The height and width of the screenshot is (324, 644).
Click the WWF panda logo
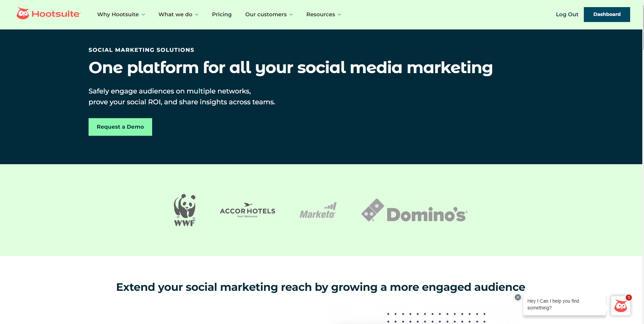[185, 210]
